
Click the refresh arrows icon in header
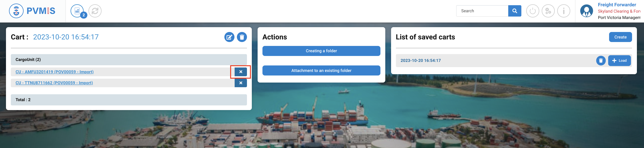[x=95, y=11]
